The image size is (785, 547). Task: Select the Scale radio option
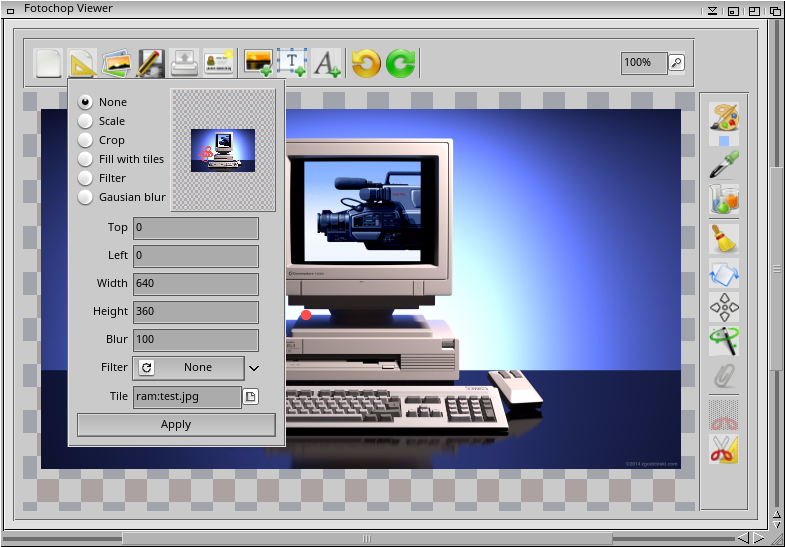click(86, 121)
